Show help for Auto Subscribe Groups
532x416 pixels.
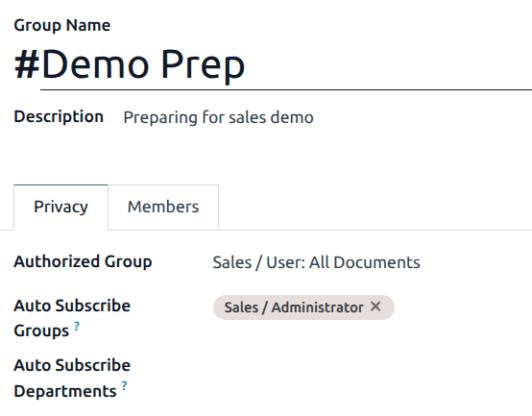77,326
